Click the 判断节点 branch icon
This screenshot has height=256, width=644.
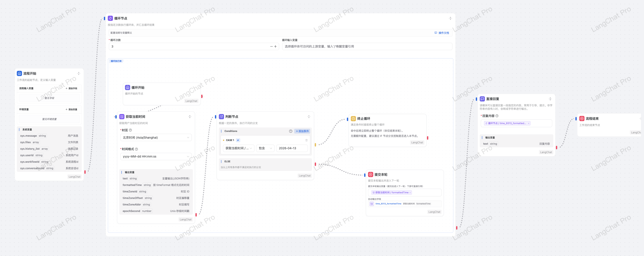point(221,117)
